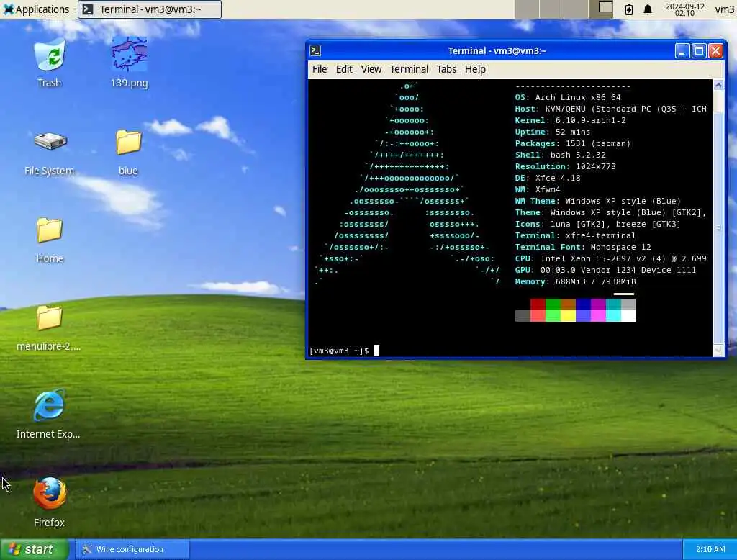Minimize the Terminal window
The height and width of the screenshot is (560, 737).
pos(682,50)
